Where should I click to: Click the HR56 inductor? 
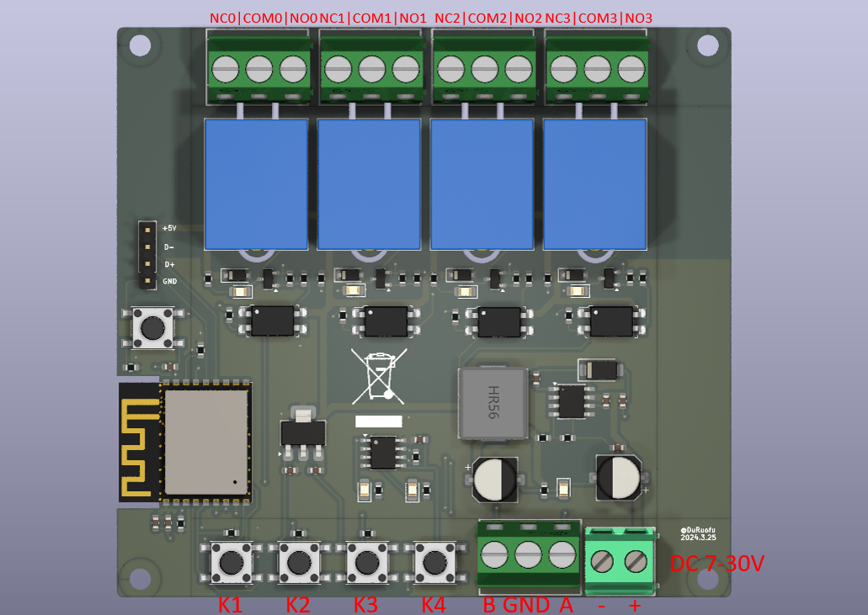(x=493, y=403)
